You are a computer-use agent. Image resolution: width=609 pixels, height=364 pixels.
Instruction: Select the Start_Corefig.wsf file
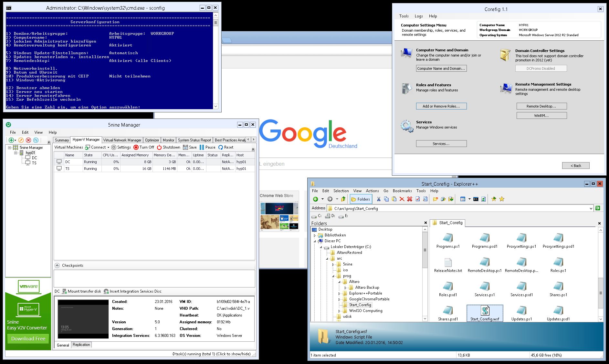click(485, 313)
